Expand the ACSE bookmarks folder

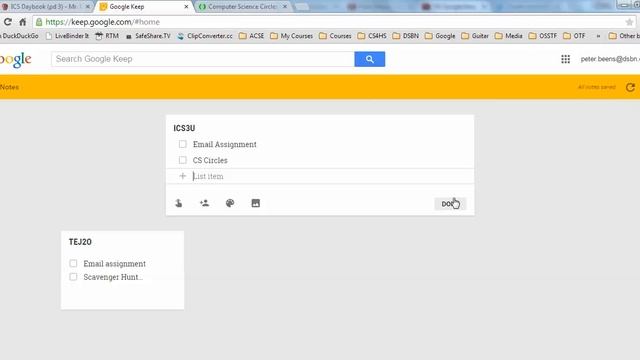[x=251, y=36]
